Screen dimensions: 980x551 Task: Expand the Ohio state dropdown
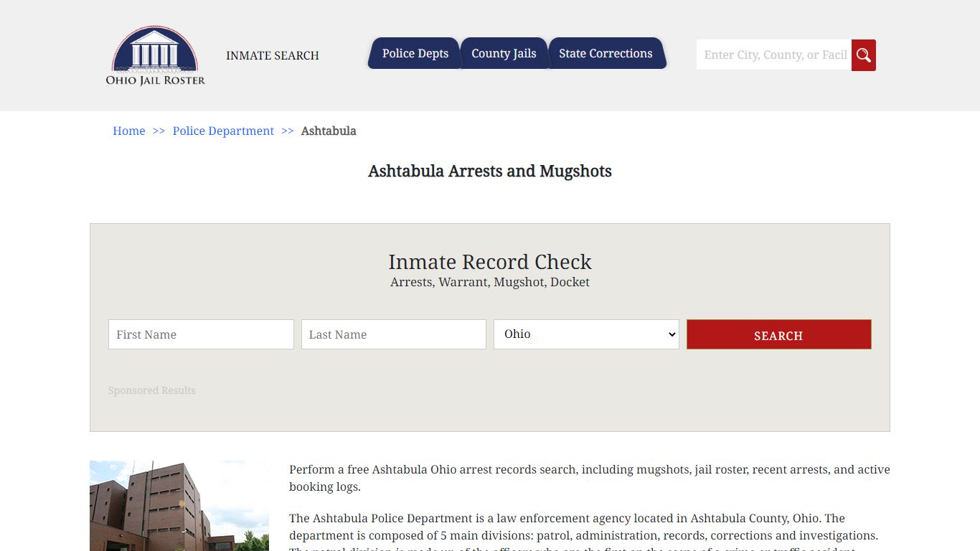[x=586, y=334]
